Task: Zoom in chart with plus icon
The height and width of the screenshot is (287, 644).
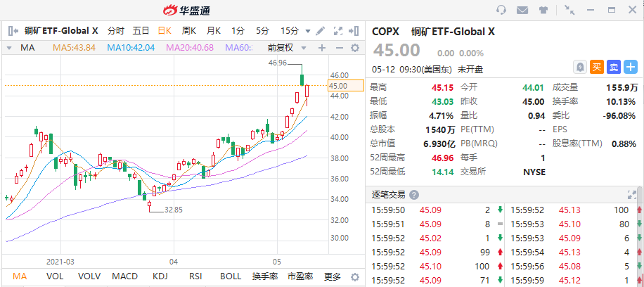Action: click(322, 48)
